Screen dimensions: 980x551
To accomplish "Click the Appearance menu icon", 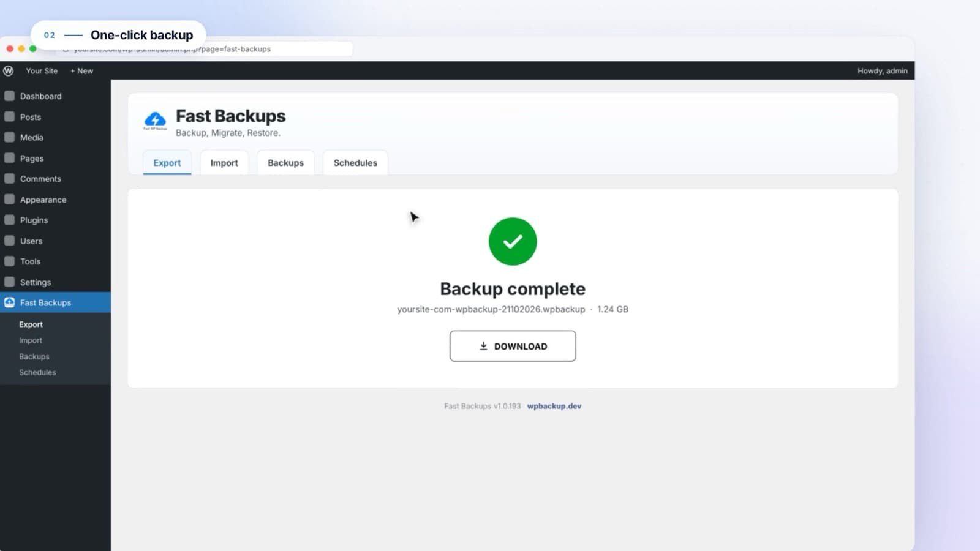I will pyautogui.click(x=9, y=200).
